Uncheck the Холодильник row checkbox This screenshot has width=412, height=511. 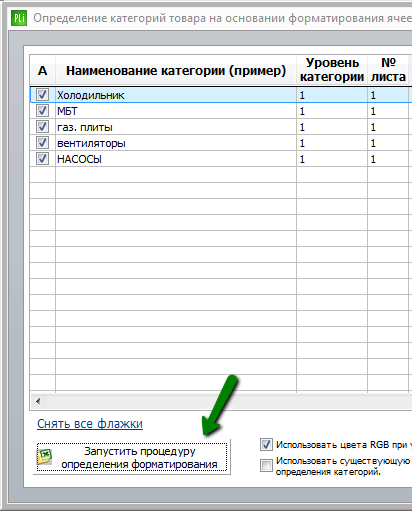coord(42,95)
